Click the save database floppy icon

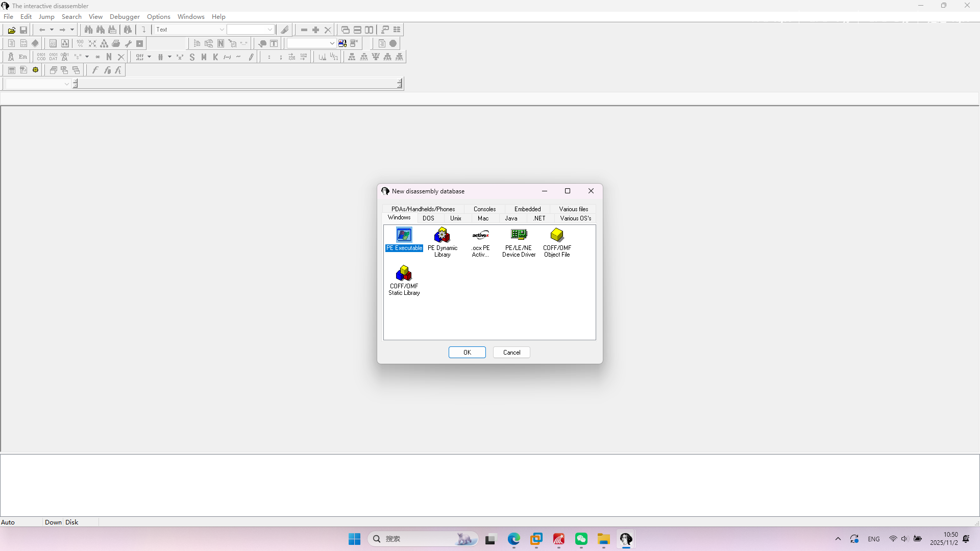click(x=23, y=30)
